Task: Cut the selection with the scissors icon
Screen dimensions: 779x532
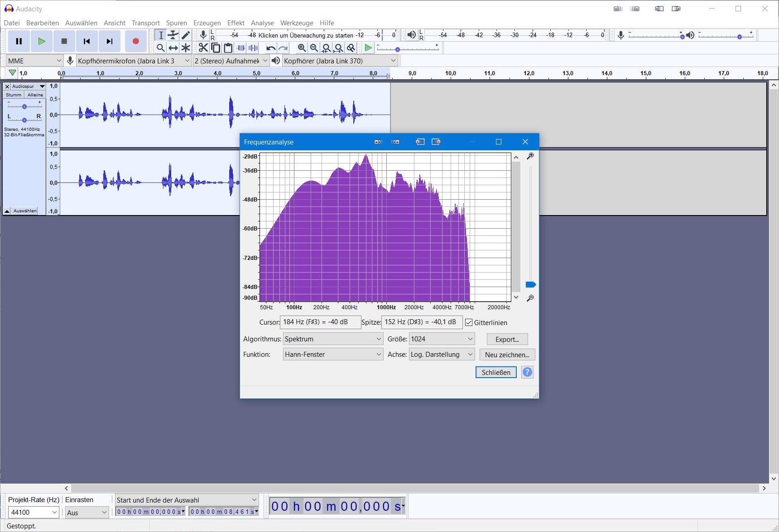Action: (203, 48)
